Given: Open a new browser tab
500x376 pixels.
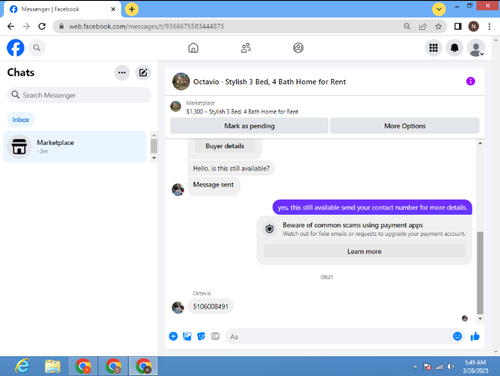Looking at the screenshot, I should [x=132, y=9].
